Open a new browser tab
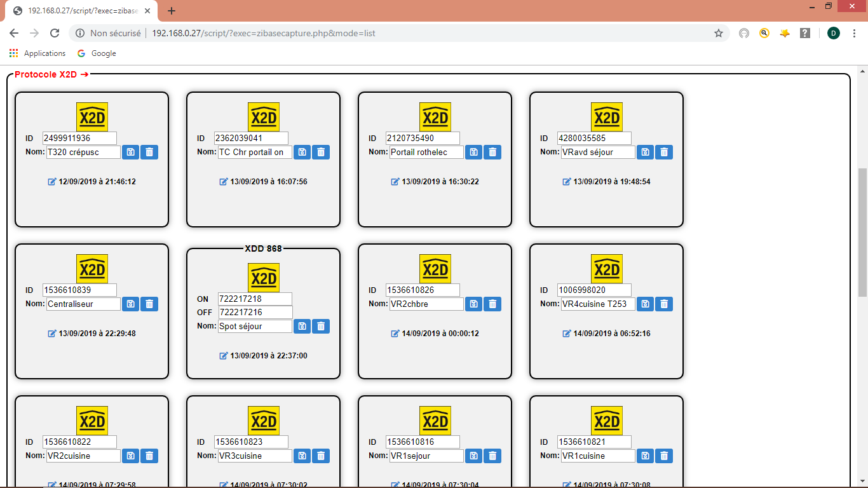 coord(172,11)
